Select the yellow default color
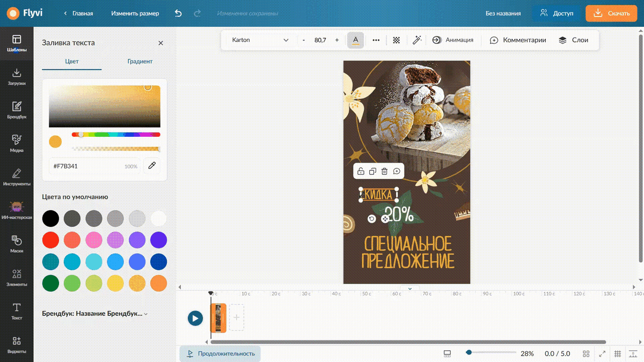This screenshot has width=644, height=362. 115,283
